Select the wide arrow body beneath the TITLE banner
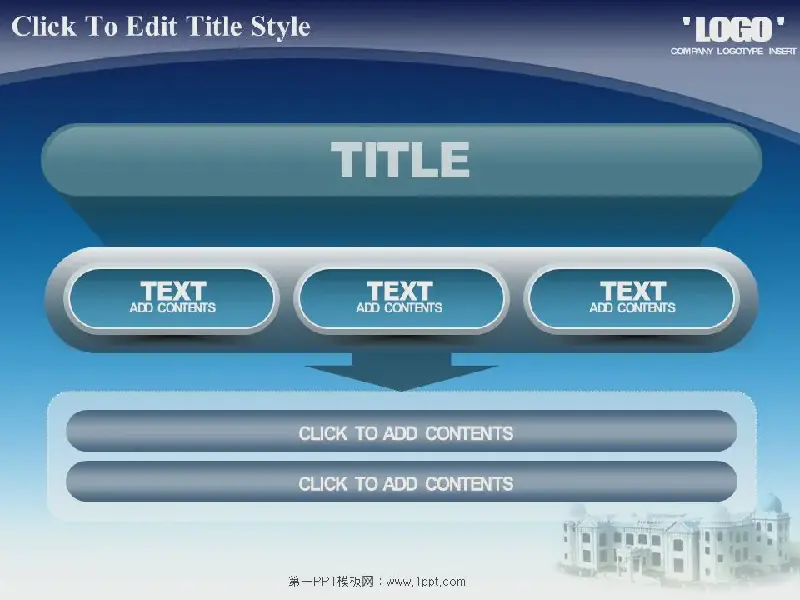 click(401, 222)
